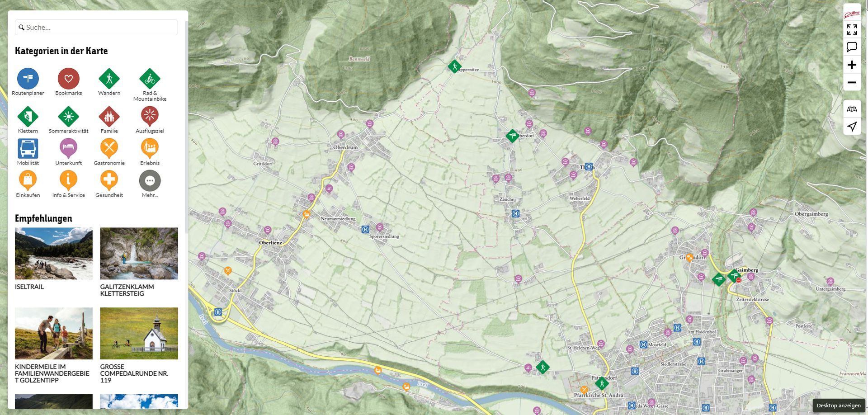Open the Bookmarks category

pyautogui.click(x=69, y=78)
